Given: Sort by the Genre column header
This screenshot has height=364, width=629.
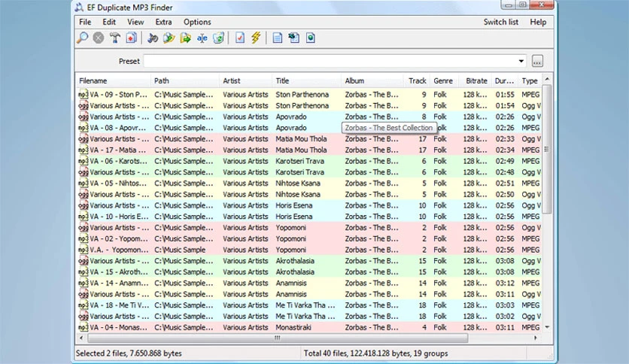Looking at the screenshot, I should pyautogui.click(x=445, y=80).
